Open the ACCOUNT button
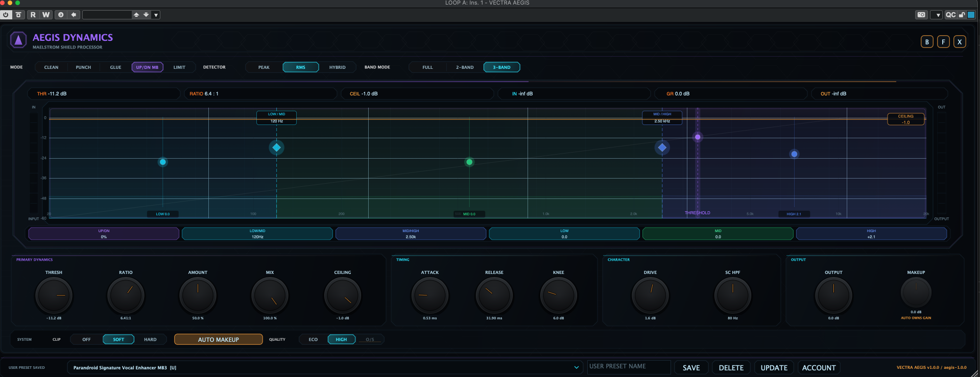Screen dimensions: 980x377 (x=819, y=367)
